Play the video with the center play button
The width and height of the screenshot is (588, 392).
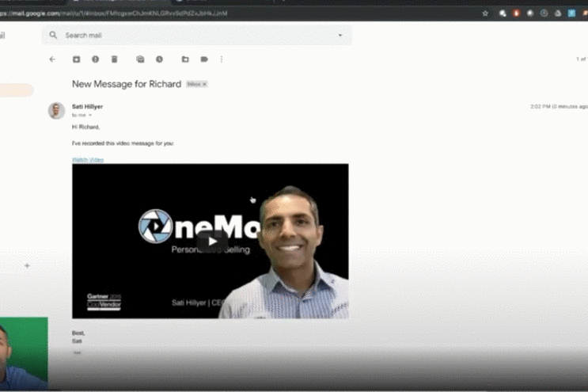213,242
